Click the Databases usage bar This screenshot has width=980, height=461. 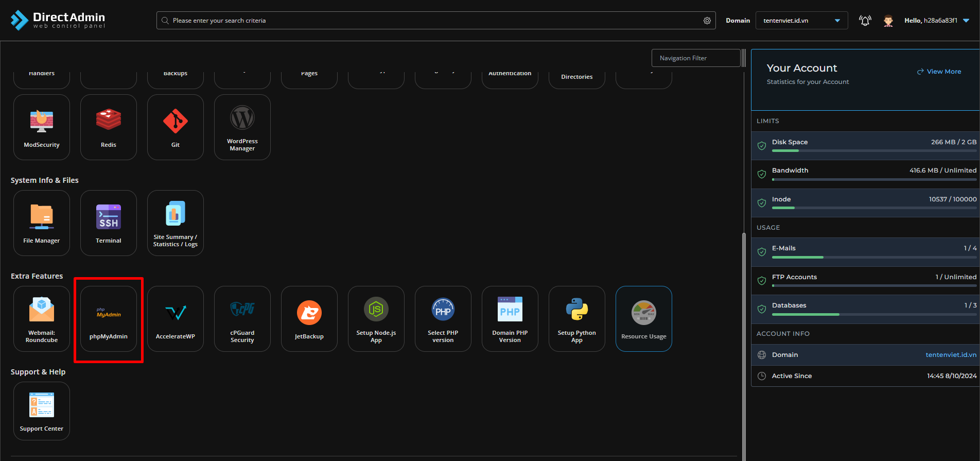(874, 314)
